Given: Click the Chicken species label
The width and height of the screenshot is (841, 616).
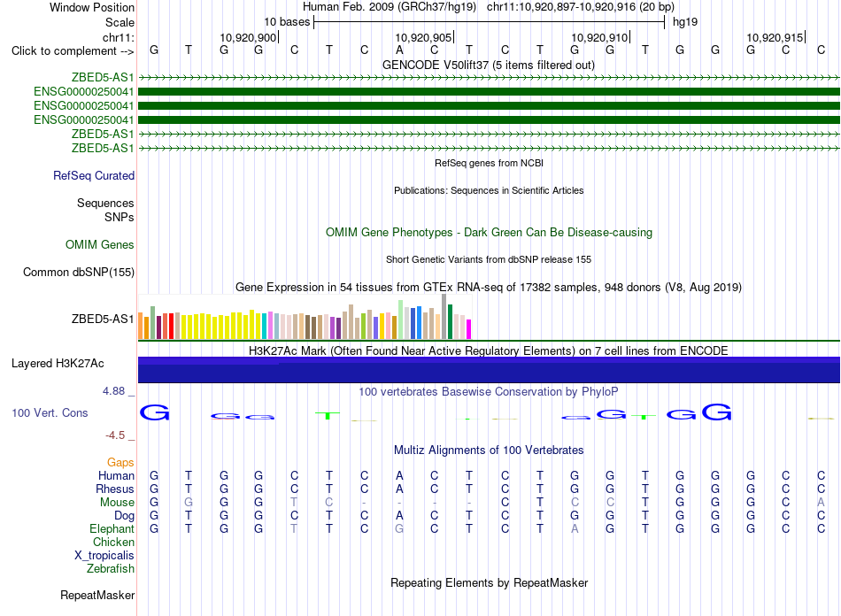Looking at the screenshot, I should (113, 543).
